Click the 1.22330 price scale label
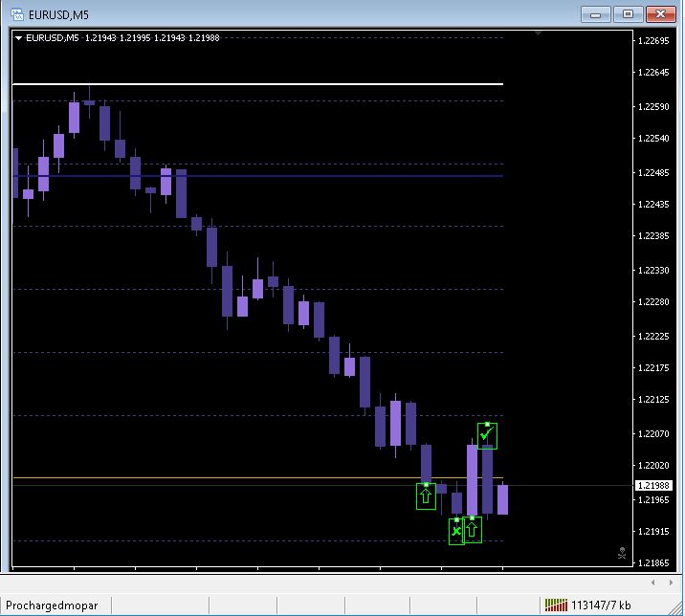 click(x=653, y=270)
